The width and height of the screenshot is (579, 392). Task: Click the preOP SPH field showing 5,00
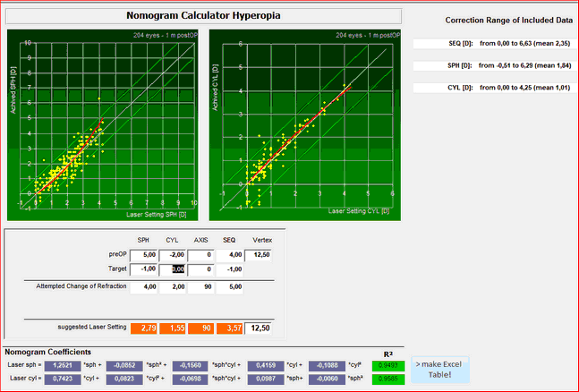[143, 254]
